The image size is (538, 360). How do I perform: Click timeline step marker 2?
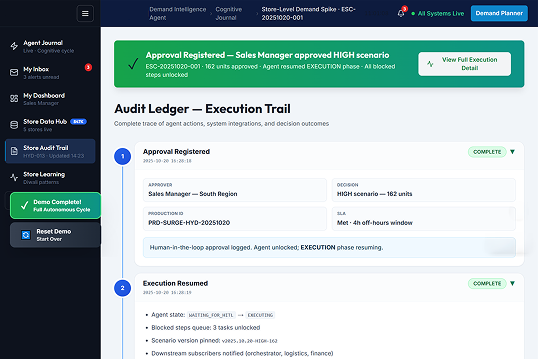click(122, 288)
